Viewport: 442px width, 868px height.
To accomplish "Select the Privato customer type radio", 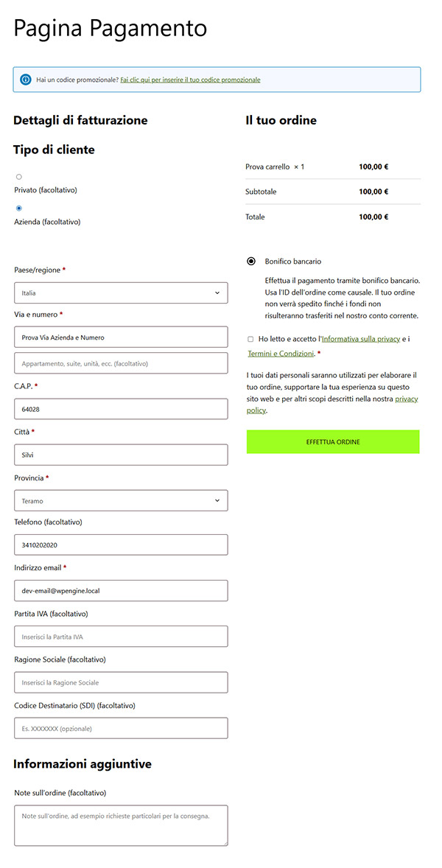I will click(x=19, y=177).
